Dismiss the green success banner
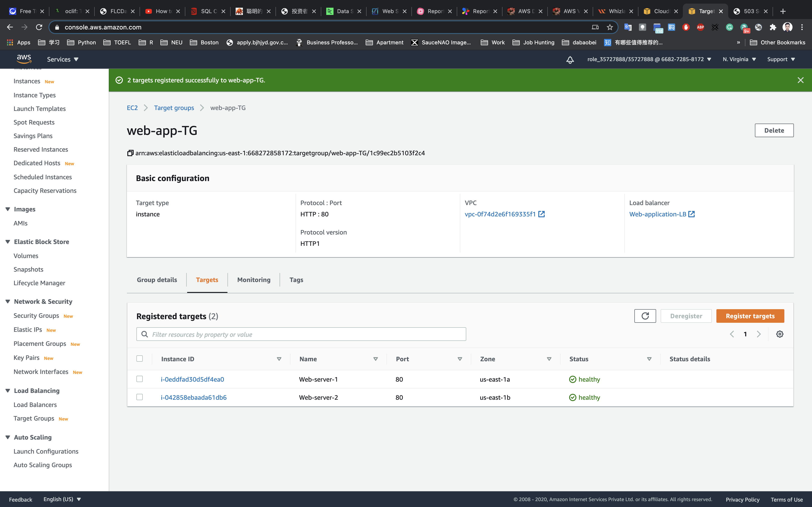812x507 pixels. tap(800, 80)
